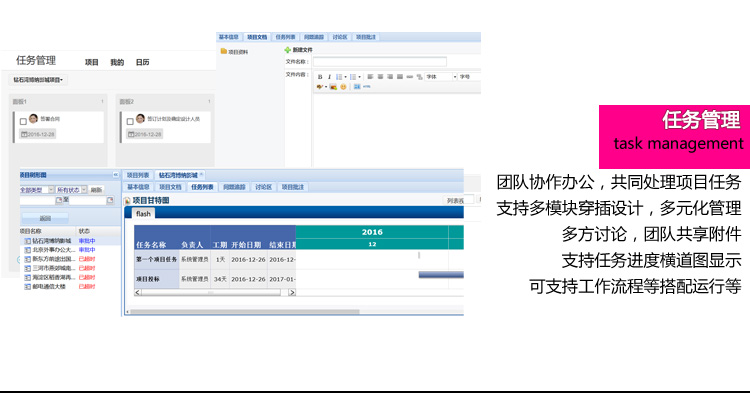Check the 签订计划 task checkbox in 面板2

coord(130,121)
